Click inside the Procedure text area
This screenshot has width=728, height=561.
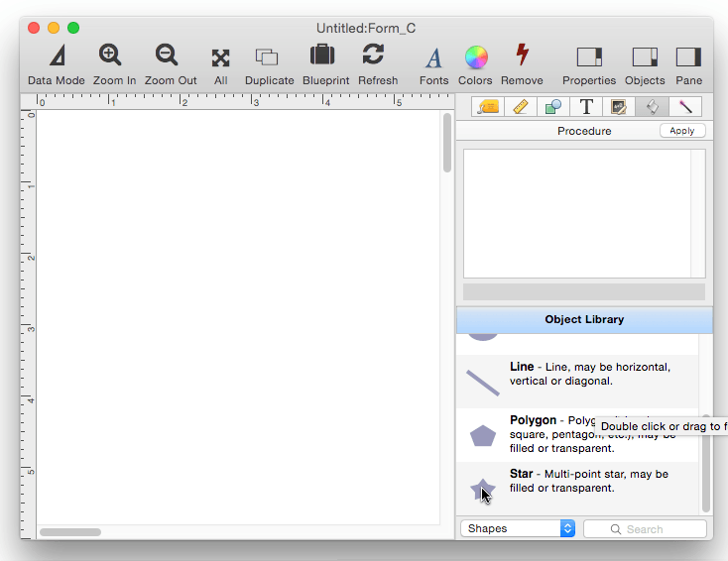click(x=577, y=213)
